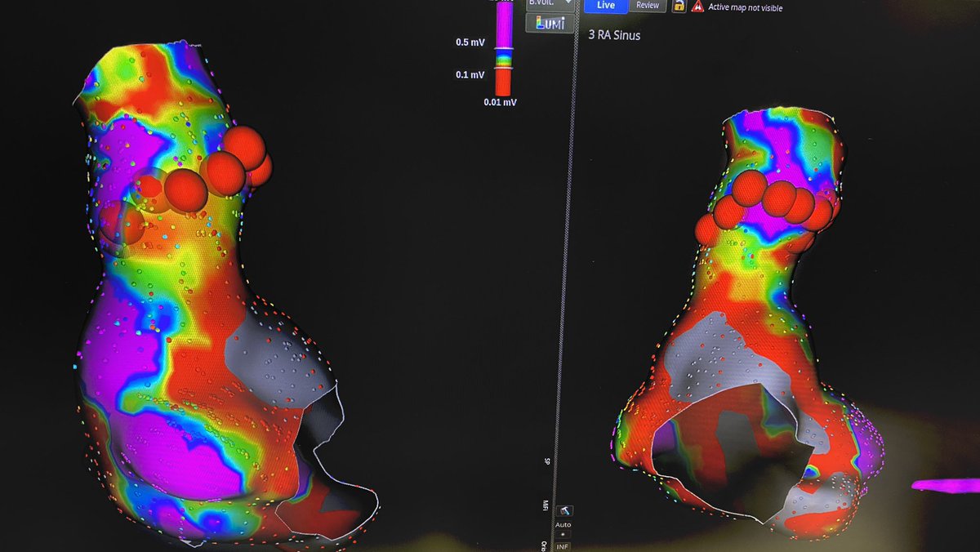Switch to the Review tab
Image resolution: width=980 pixels, height=552 pixels.
click(x=648, y=6)
